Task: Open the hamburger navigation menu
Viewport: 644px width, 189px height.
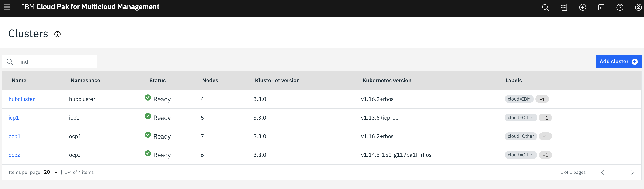Action: [x=7, y=7]
